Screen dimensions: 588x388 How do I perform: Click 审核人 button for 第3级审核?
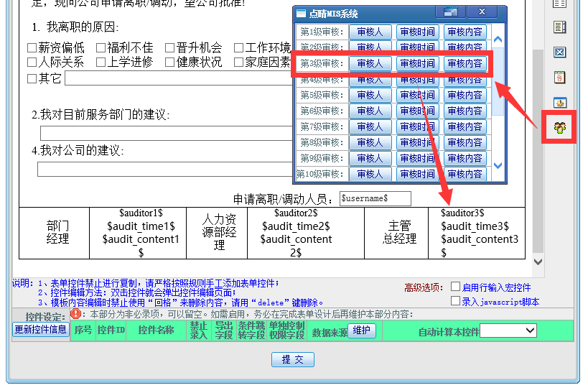pos(370,64)
